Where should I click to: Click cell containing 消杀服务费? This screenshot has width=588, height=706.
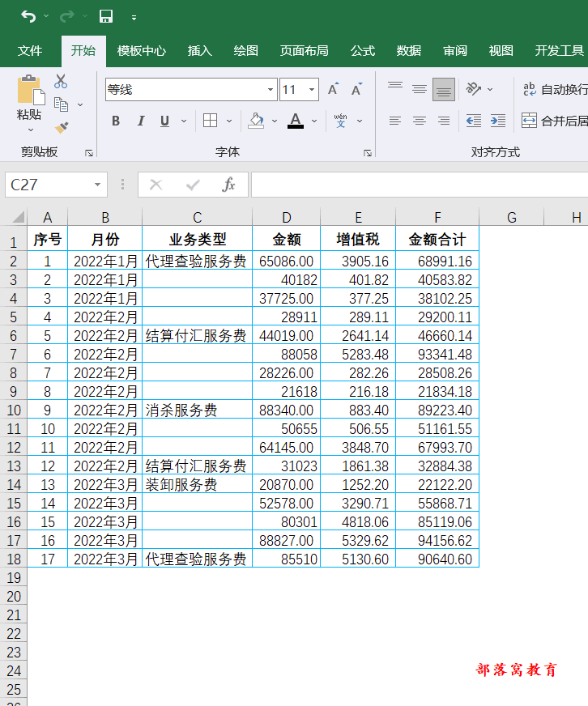(x=198, y=410)
